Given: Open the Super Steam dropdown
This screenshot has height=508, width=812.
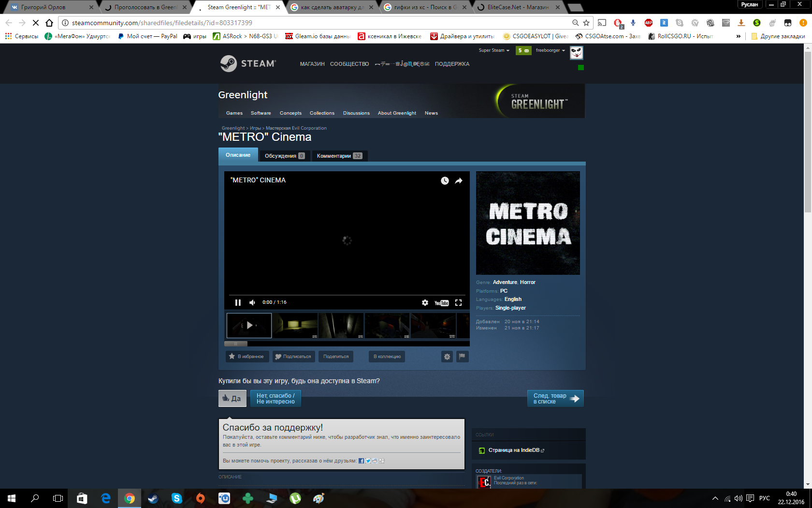Looking at the screenshot, I should 494,50.
